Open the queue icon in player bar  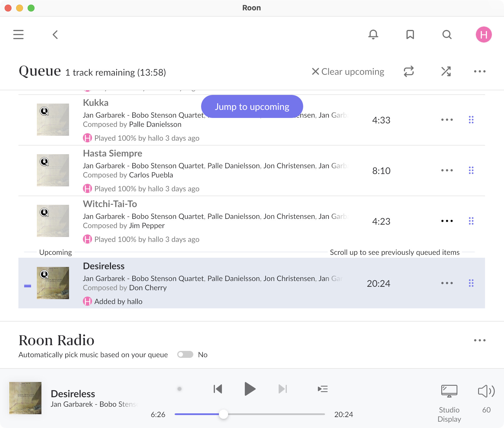[322, 389]
